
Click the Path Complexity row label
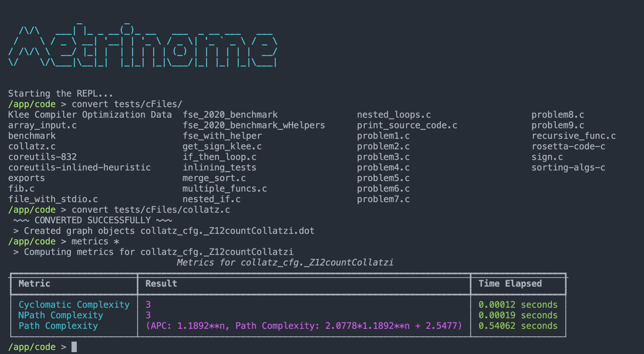(x=58, y=326)
